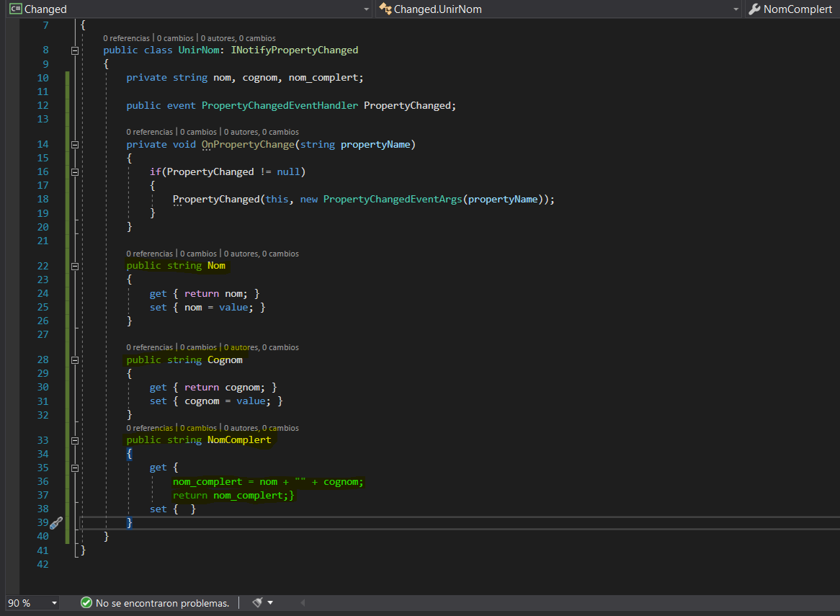Screen dimensions: 840x616
Task: Click the scroll-left arrow in the bottom bar
Action: point(303,603)
